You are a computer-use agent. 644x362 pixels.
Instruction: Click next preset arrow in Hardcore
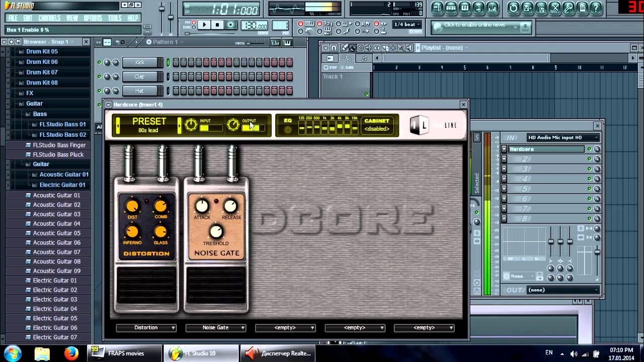pos(179,125)
